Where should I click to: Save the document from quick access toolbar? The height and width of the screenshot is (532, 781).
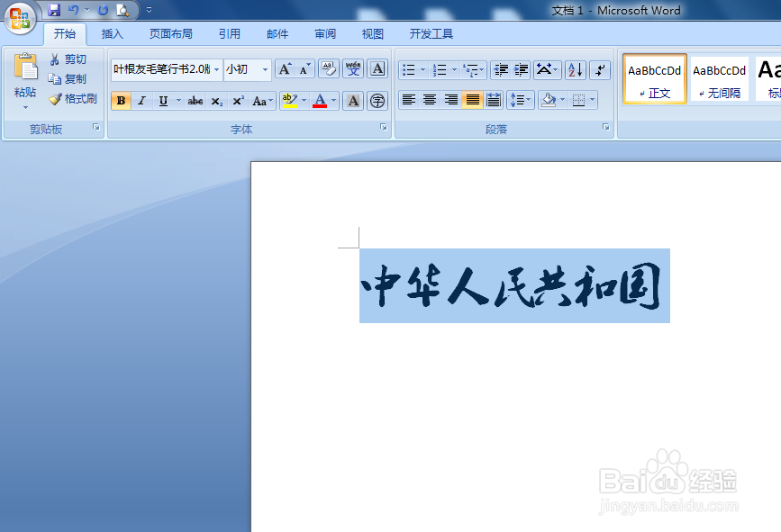pyautogui.click(x=54, y=10)
